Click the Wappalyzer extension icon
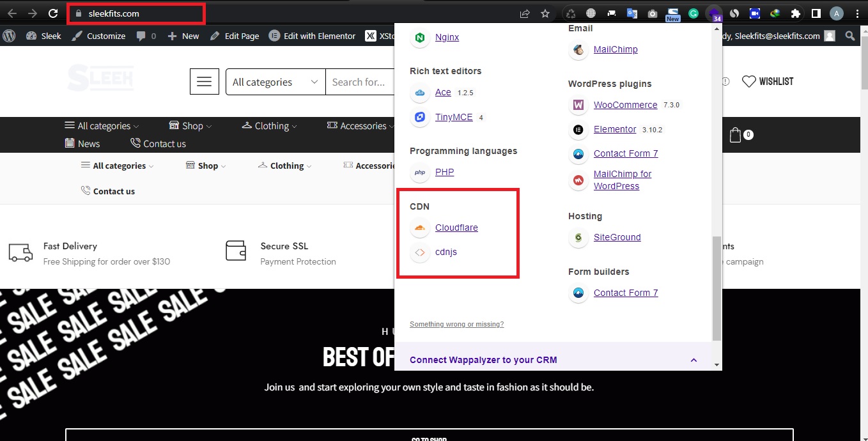The height and width of the screenshot is (441, 868). coord(714,13)
